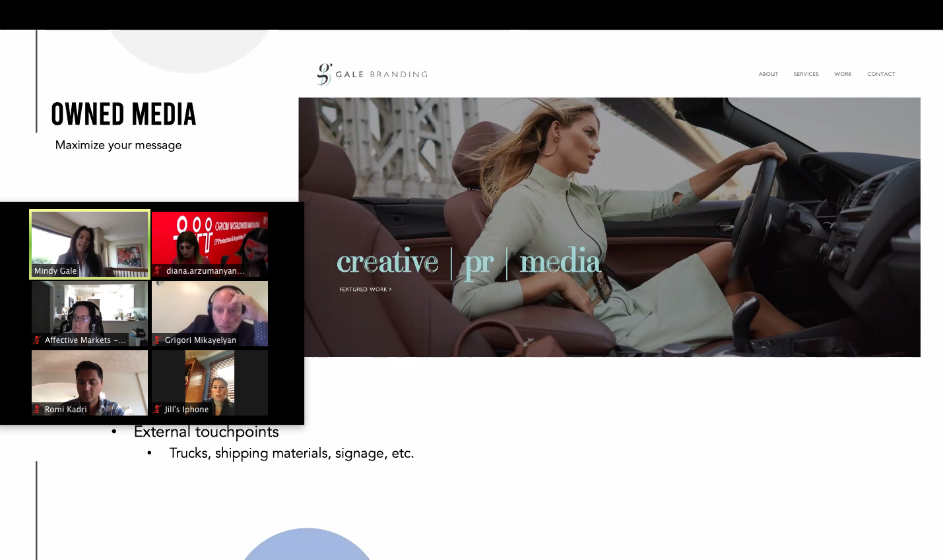Open the WORK nav link
This screenshot has height=560, width=943.
[843, 74]
